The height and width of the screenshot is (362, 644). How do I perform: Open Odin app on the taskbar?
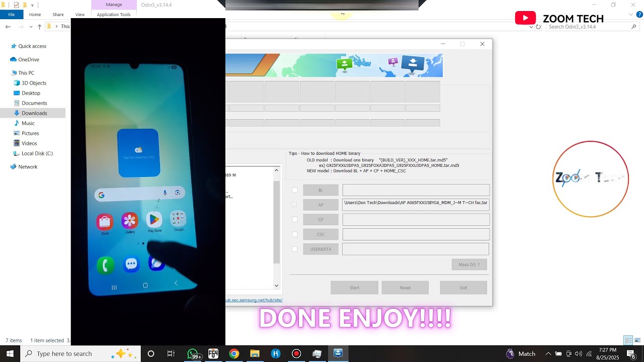point(338,353)
